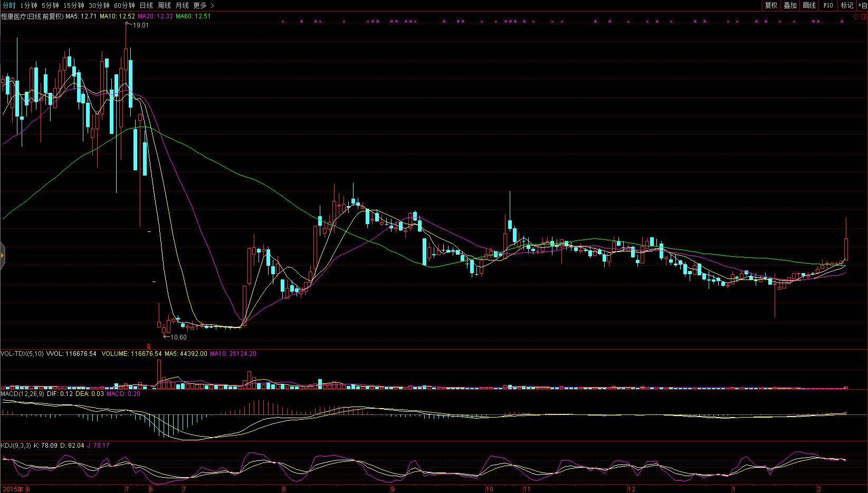Switch to the 月线 monthly chart
This screenshot has width=868, height=493.
point(182,5)
